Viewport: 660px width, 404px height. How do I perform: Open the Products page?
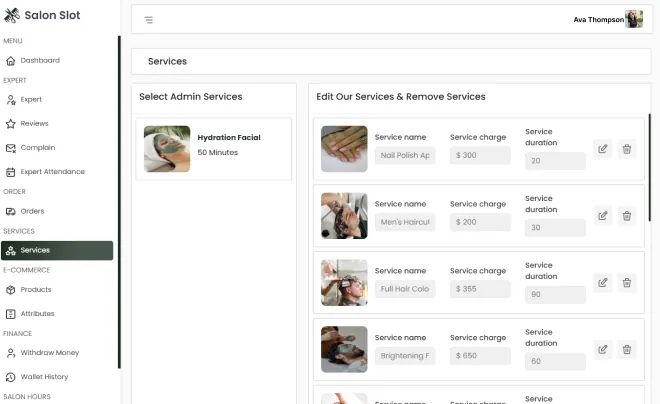coord(57,290)
